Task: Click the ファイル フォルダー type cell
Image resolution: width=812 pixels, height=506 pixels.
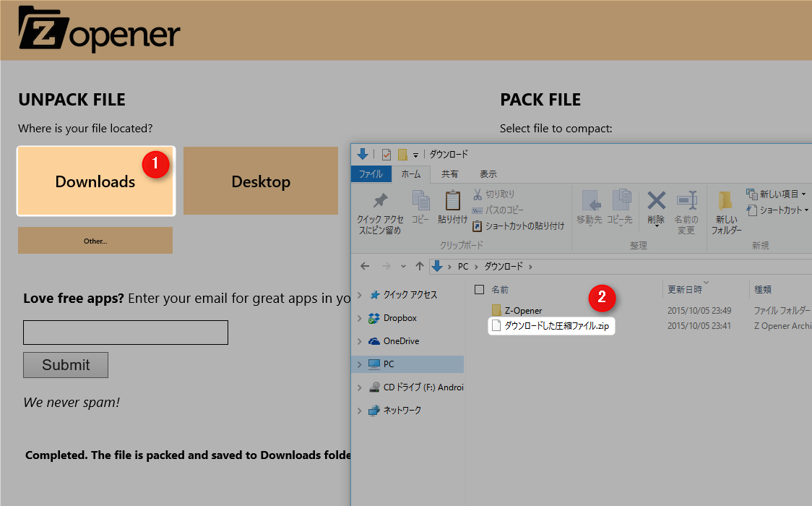Action: pos(782,311)
